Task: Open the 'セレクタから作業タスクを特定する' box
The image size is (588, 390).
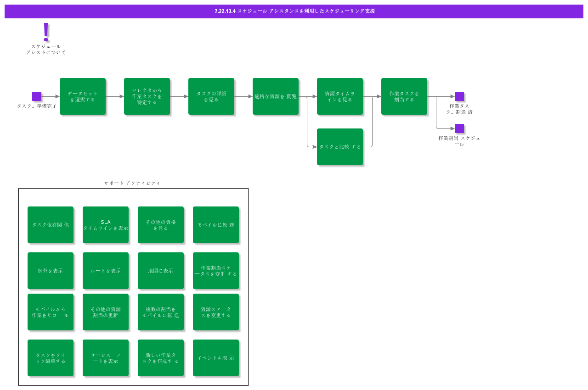Action: tap(147, 96)
